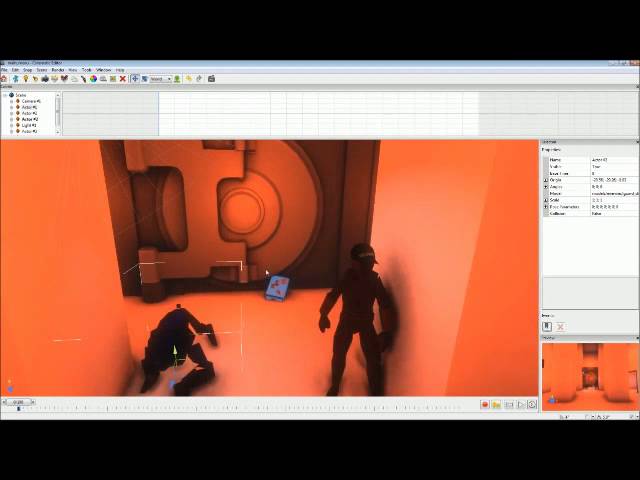640x480 pixels.
Task: Click the Model path property value
Action: pyautogui.click(x=614, y=193)
